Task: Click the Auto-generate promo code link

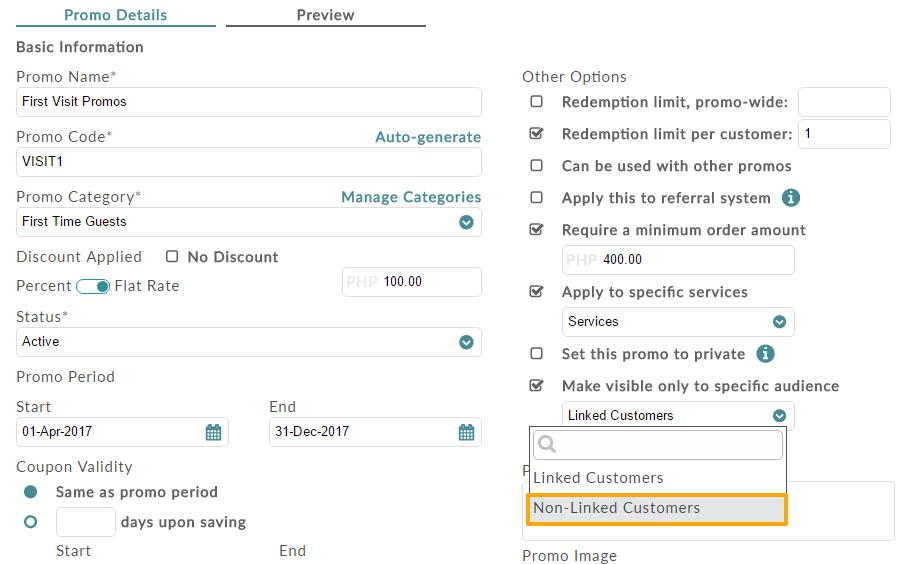Action: click(x=428, y=137)
